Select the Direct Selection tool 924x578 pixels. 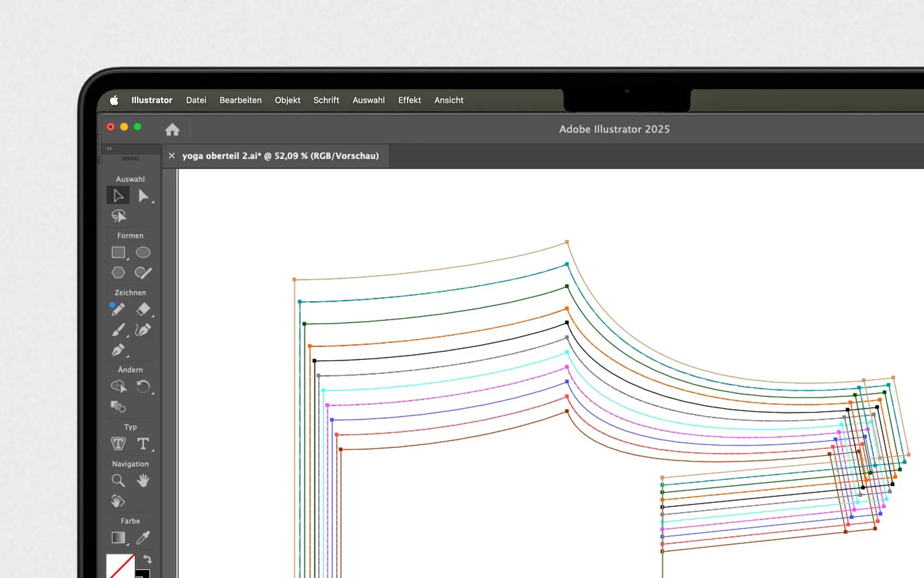[x=143, y=196]
